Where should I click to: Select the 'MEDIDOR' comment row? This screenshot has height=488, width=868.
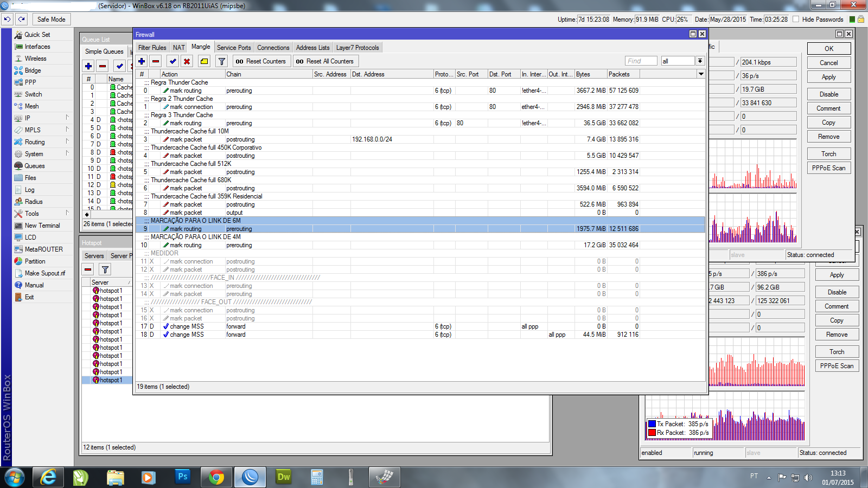420,253
